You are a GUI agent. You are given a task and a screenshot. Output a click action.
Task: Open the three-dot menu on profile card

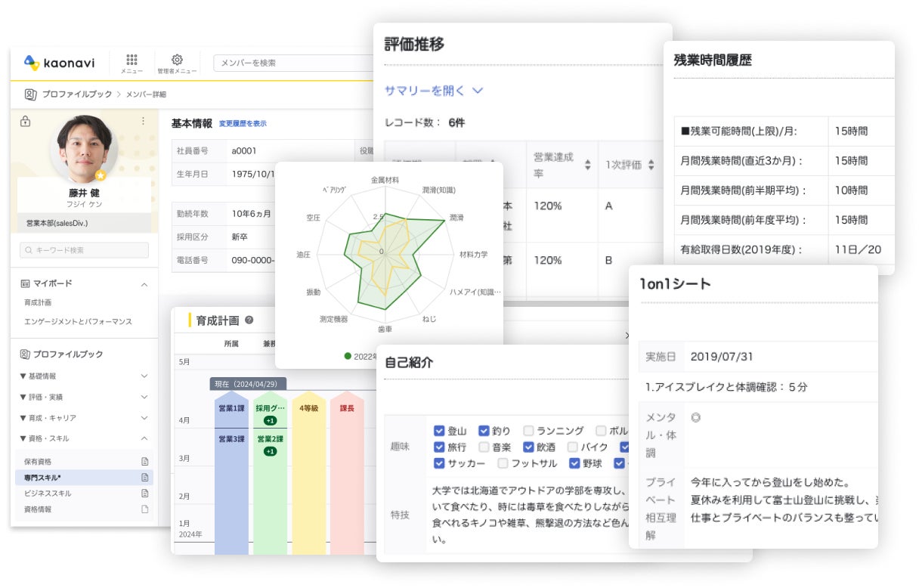tap(143, 121)
